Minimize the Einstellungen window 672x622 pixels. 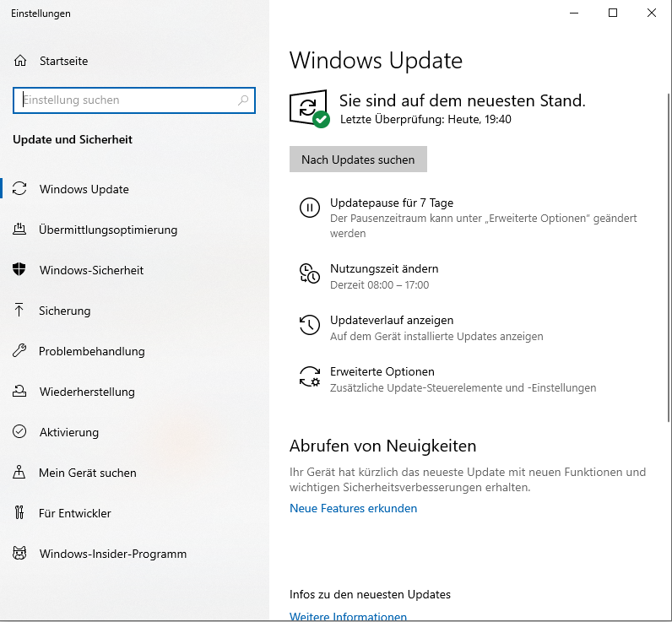click(x=574, y=13)
